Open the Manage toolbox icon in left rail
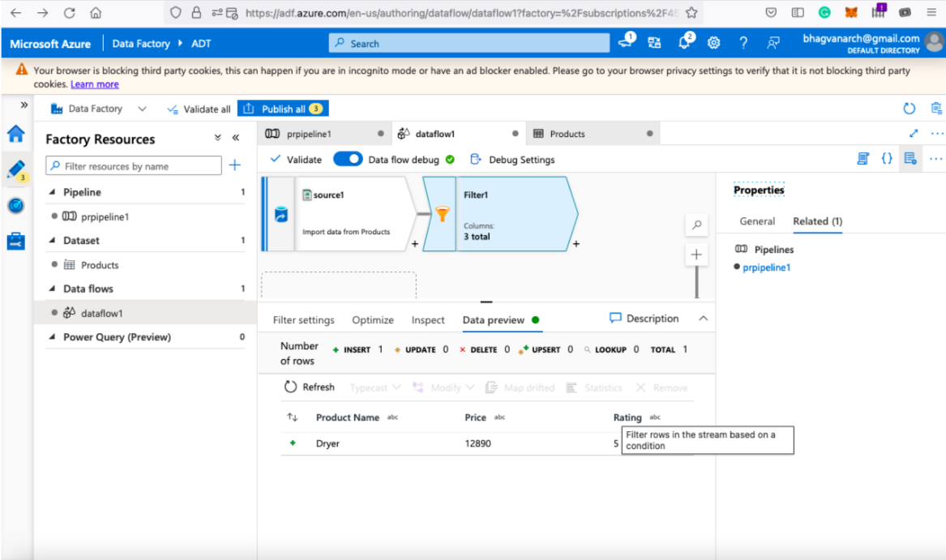Image resolution: width=946 pixels, height=560 pixels. click(x=16, y=242)
